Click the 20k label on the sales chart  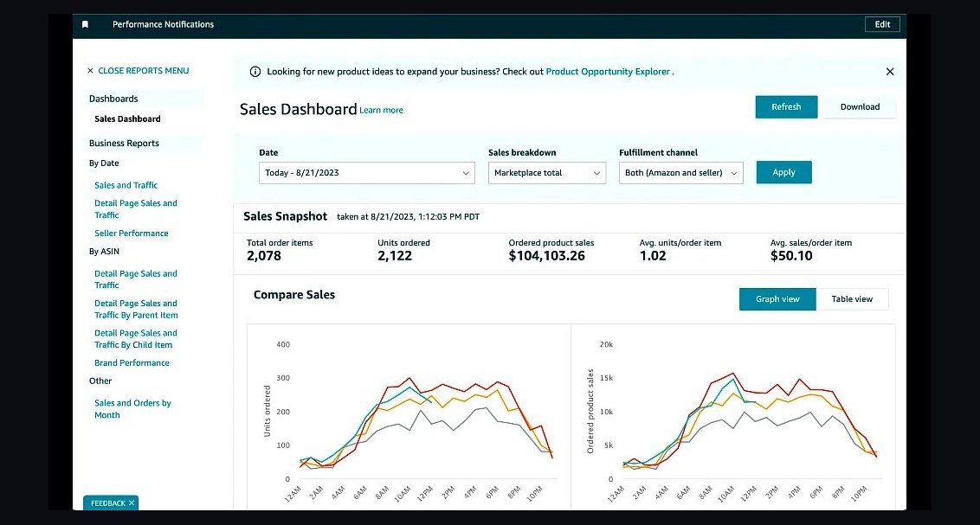606,344
